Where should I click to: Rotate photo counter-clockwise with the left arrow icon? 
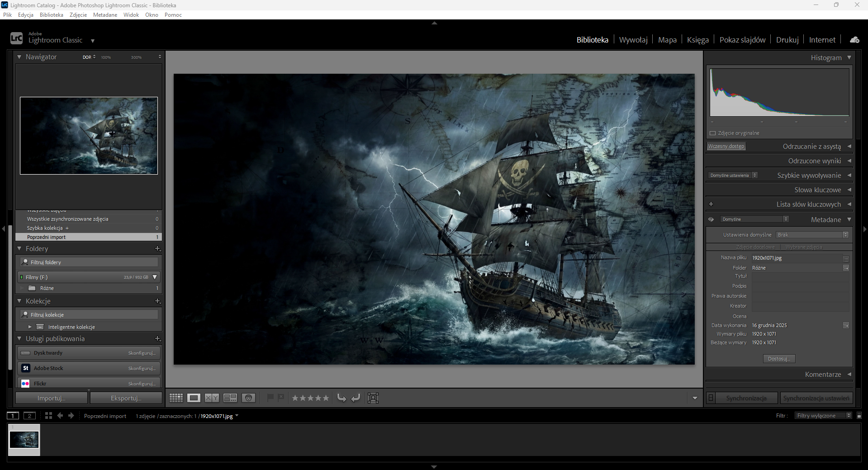342,398
